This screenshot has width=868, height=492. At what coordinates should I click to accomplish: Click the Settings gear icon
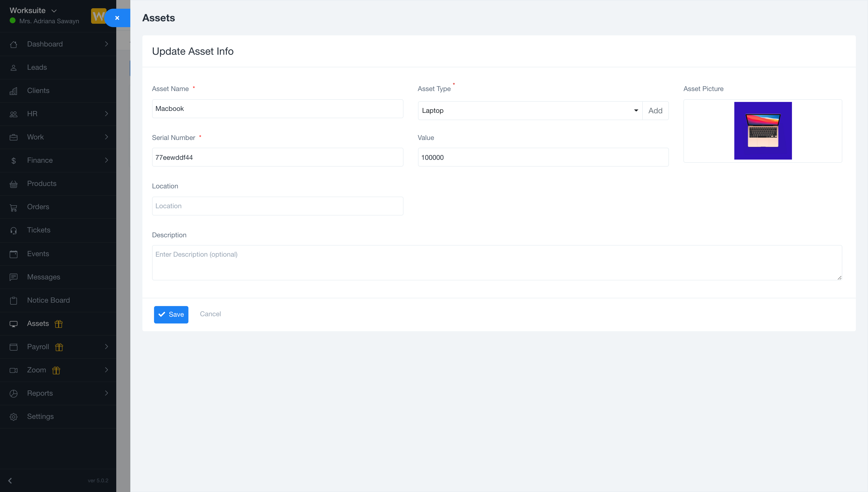point(14,417)
